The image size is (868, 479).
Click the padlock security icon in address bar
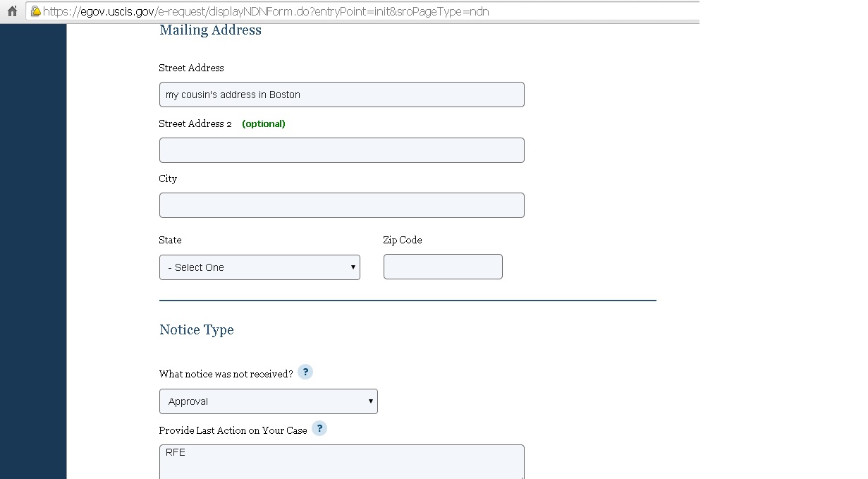coord(35,11)
